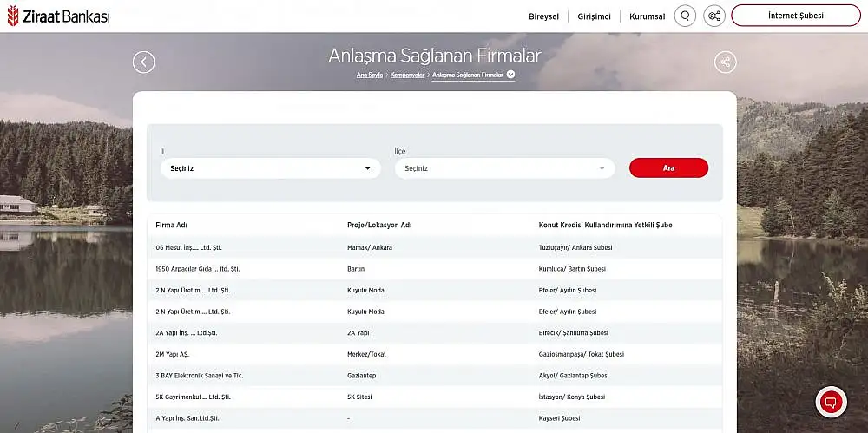Open İnternet Şubesi button
The height and width of the screenshot is (433, 868).
(795, 16)
